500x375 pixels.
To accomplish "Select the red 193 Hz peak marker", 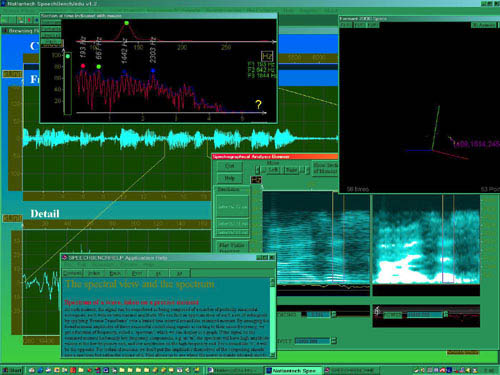I will pyautogui.click(x=83, y=66).
